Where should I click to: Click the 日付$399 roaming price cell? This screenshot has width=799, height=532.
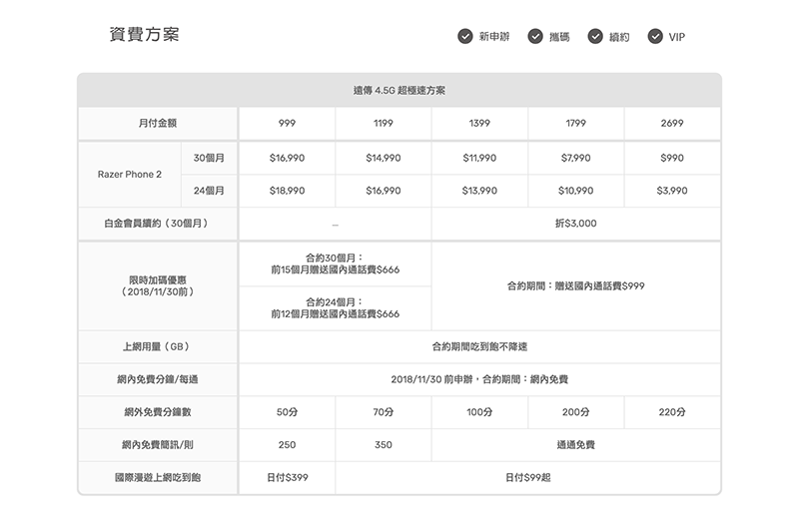point(287,478)
